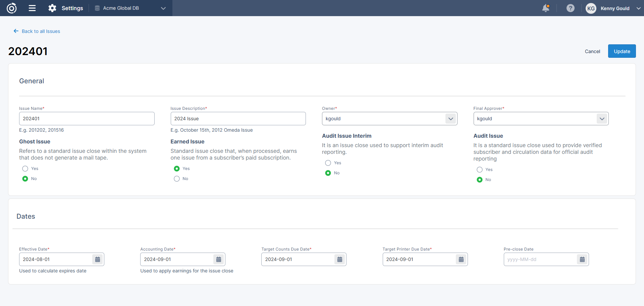The image size is (644, 306).
Task: Open calendar picker for Effective Date
Action: click(x=98, y=259)
